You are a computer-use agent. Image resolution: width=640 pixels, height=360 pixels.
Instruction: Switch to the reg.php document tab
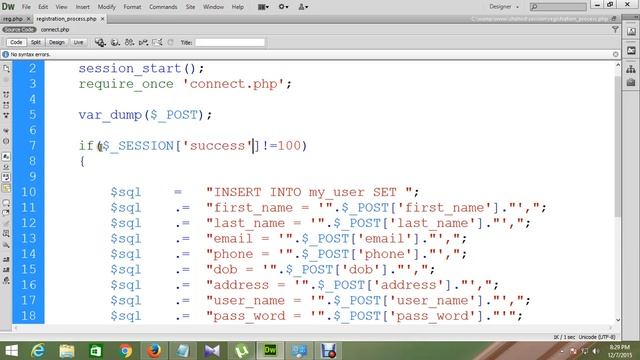click(x=13, y=19)
